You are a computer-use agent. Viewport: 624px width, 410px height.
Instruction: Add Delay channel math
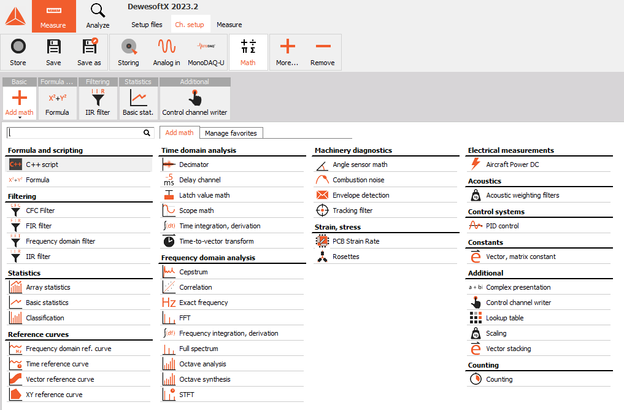coord(232,180)
